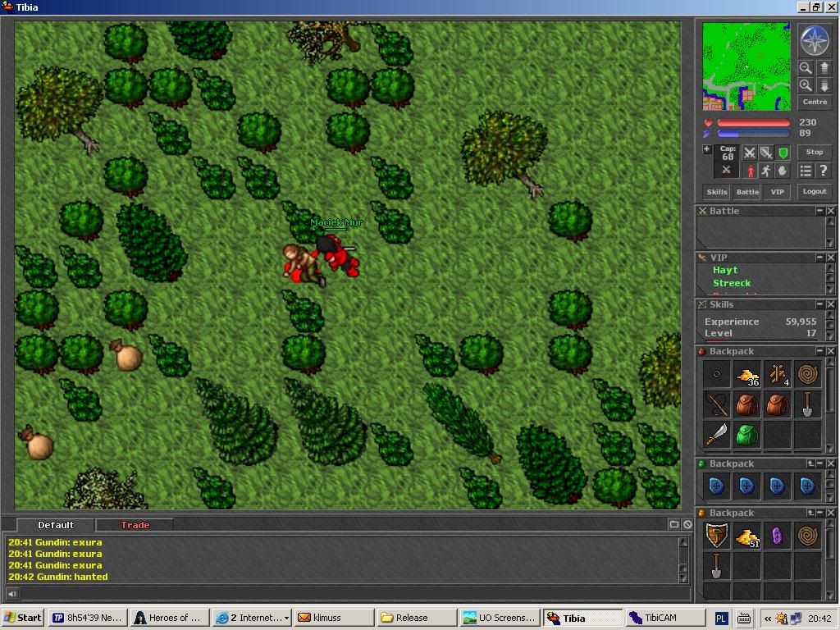Select the wooden sticks stack of 4
Viewport: 840px width, 630px height.
tap(778, 375)
